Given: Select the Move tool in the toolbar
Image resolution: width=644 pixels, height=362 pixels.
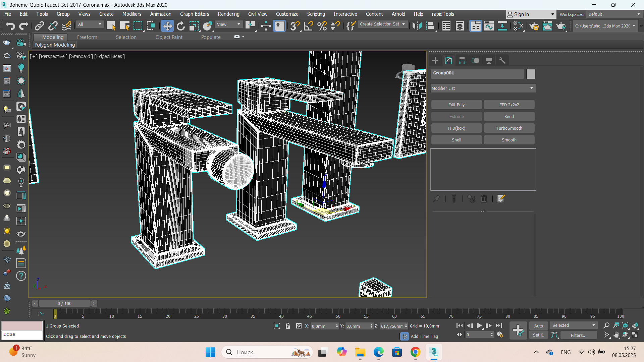Looking at the screenshot, I should [167, 26].
